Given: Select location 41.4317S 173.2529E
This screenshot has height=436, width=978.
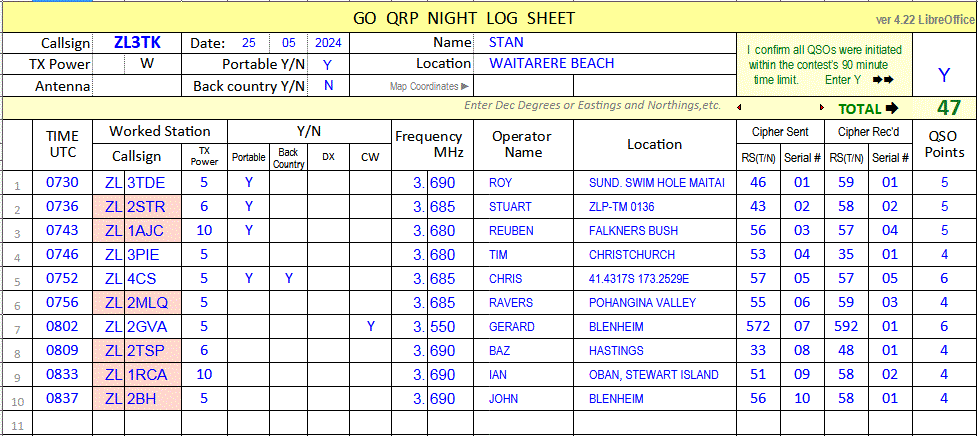Looking at the screenshot, I should pyautogui.click(x=640, y=278).
